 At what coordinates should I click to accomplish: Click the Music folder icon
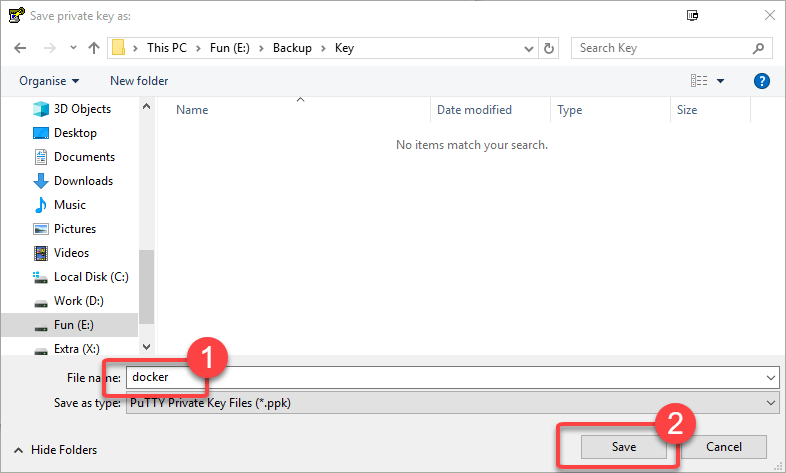(x=41, y=205)
